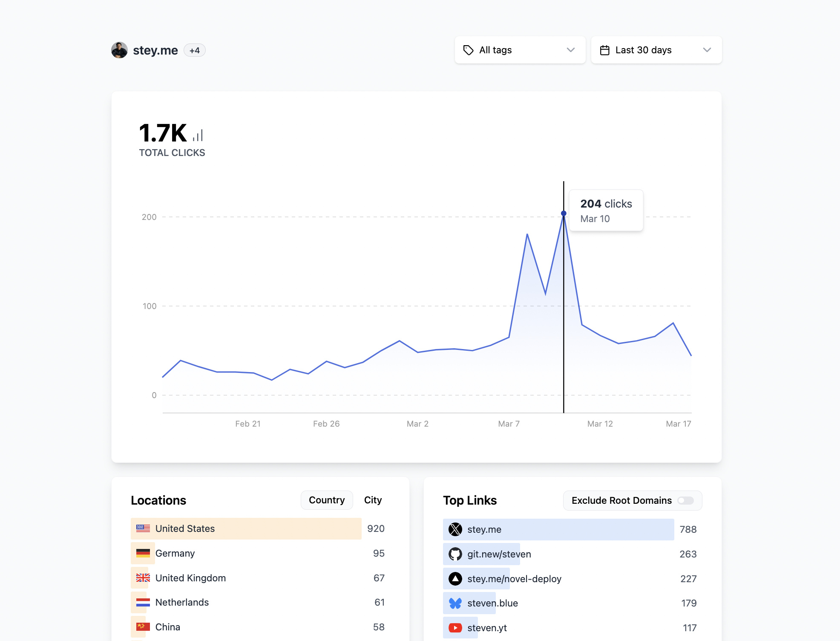The image size is (840, 641).
Task: Click the +4 badge next to stey.me
Action: pyautogui.click(x=195, y=50)
